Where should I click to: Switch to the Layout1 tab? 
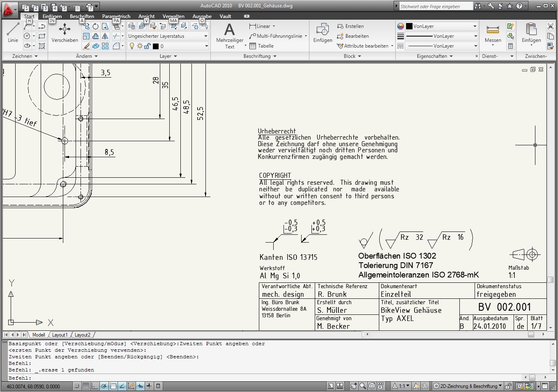click(x=60, y=335)
